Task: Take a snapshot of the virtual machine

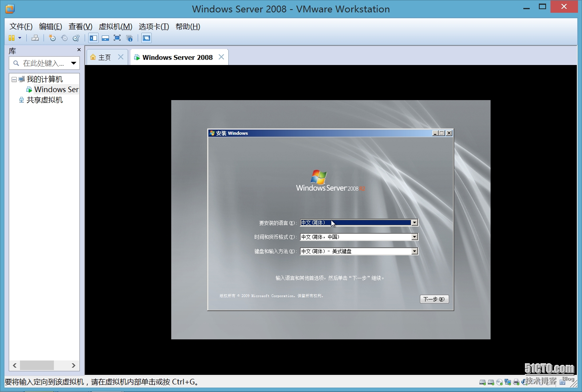Action: coord(52,38)
